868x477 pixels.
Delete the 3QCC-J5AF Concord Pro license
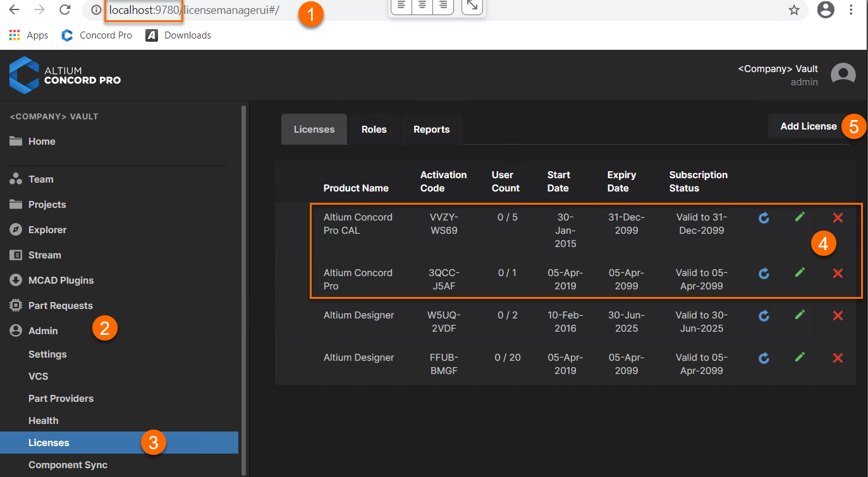click(x=838, y=274)
